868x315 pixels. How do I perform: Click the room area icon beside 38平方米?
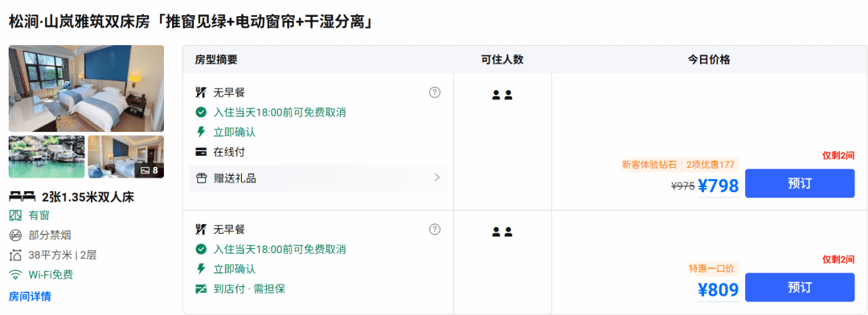coord(15,256)
